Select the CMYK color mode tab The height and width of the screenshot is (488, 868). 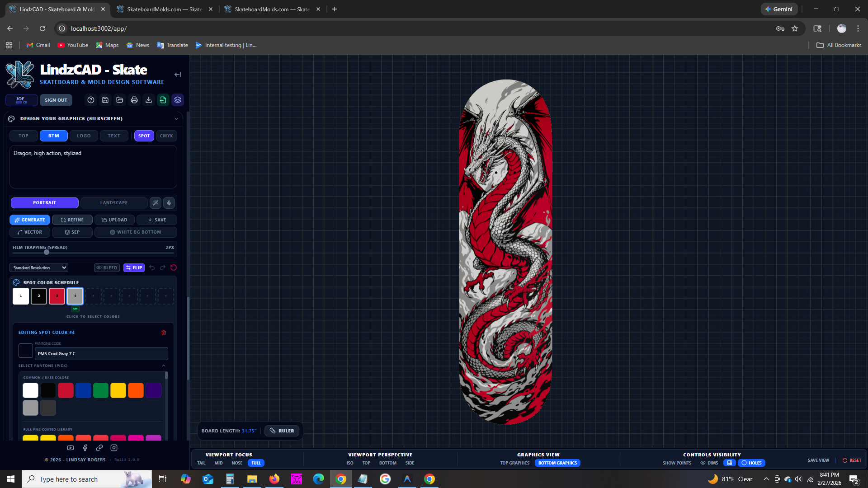click(x=166, y=136)
